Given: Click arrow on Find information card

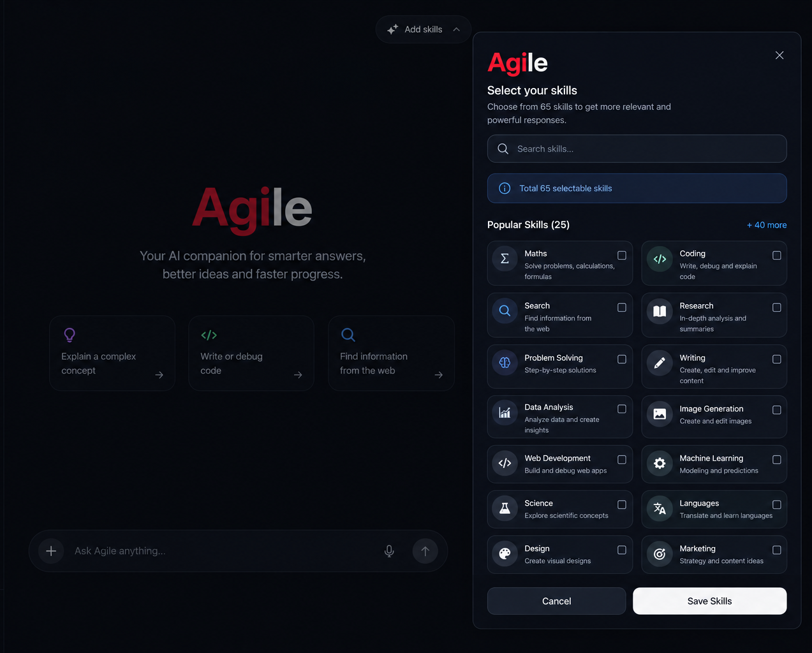Looking at the screenshot, I should pyautogui.click(x=439, y=375).
